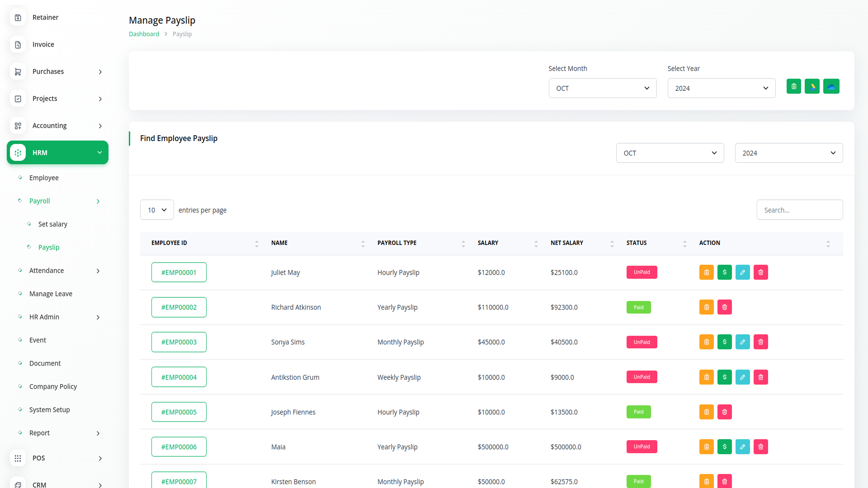Open the Manage Leave menu item
Viewport: 868px width, 488px height.
[x=51, y=294]
